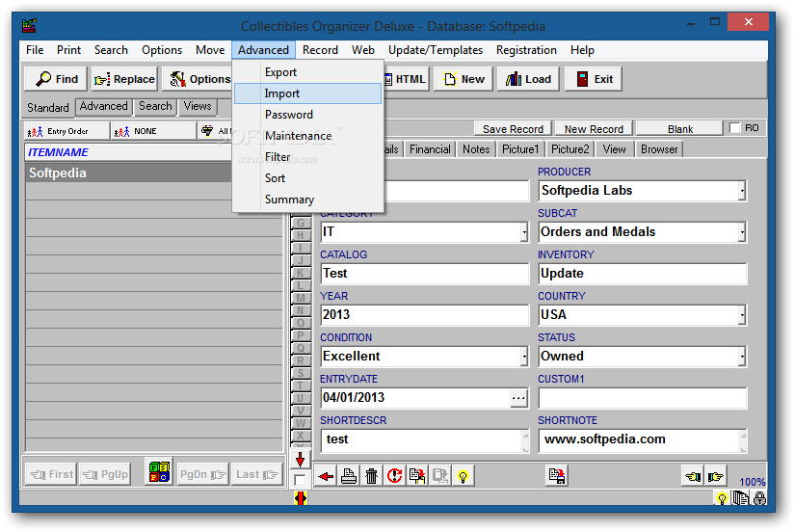
Task: Toggle the RO read-only checkbox
Action: 734,128
